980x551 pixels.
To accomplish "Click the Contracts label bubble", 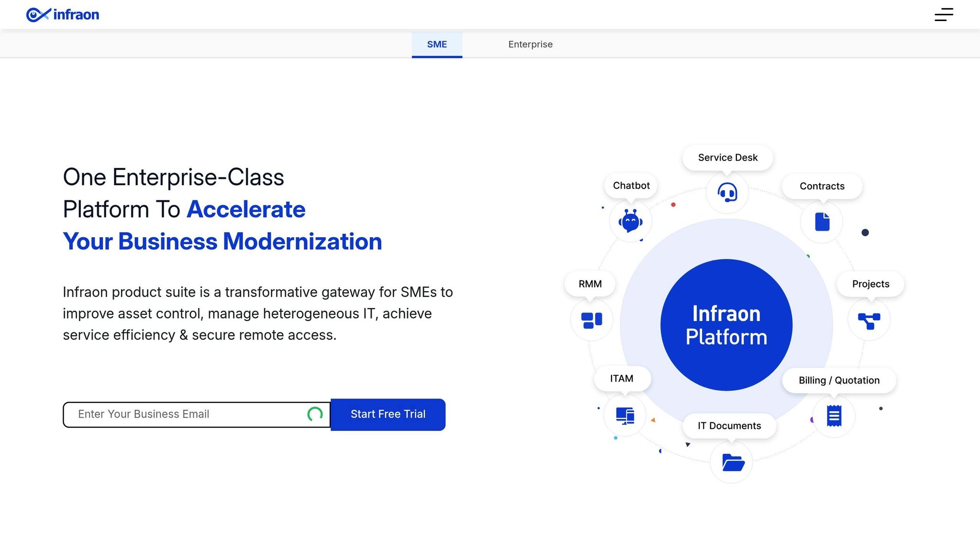I will click(822, 187).
